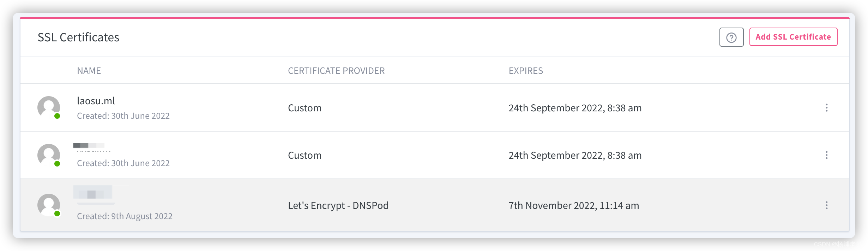Open the help question mark icon
The height and width of the screenshot is (251, 868).
[731, 37]
